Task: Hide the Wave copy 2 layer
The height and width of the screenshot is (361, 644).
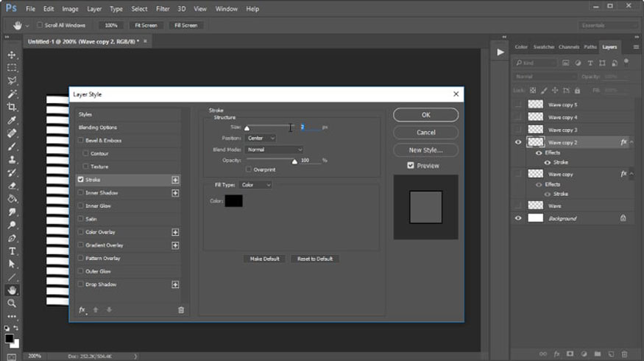Action: pos(518,142)
